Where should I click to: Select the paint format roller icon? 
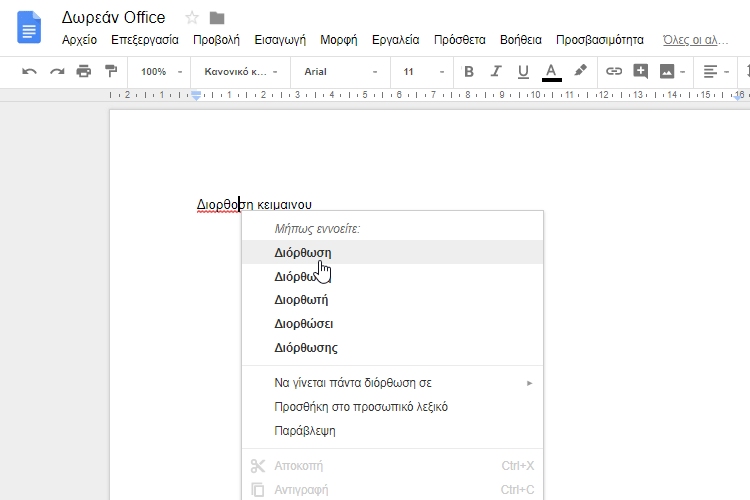tap(111, 72)
